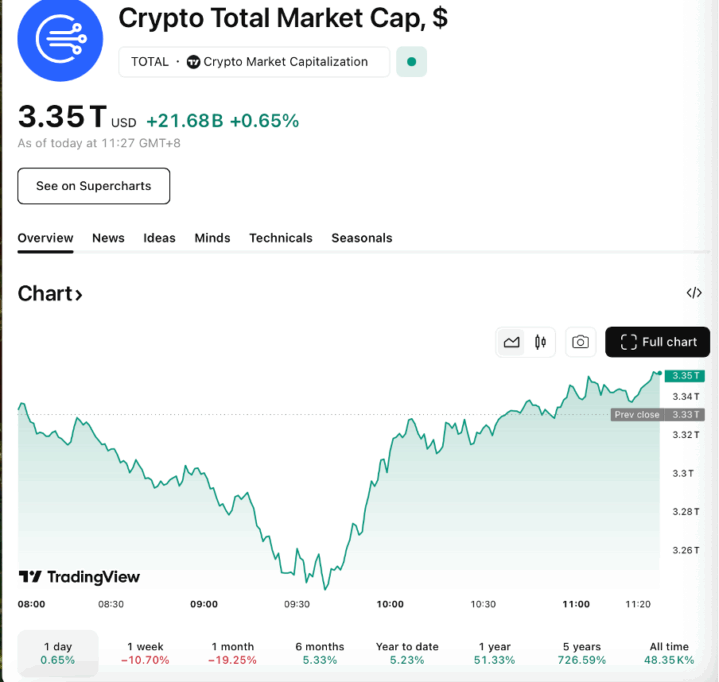Screen dimensions: 719x682
Task: Open the embed code icon
Action: [694, 293]
